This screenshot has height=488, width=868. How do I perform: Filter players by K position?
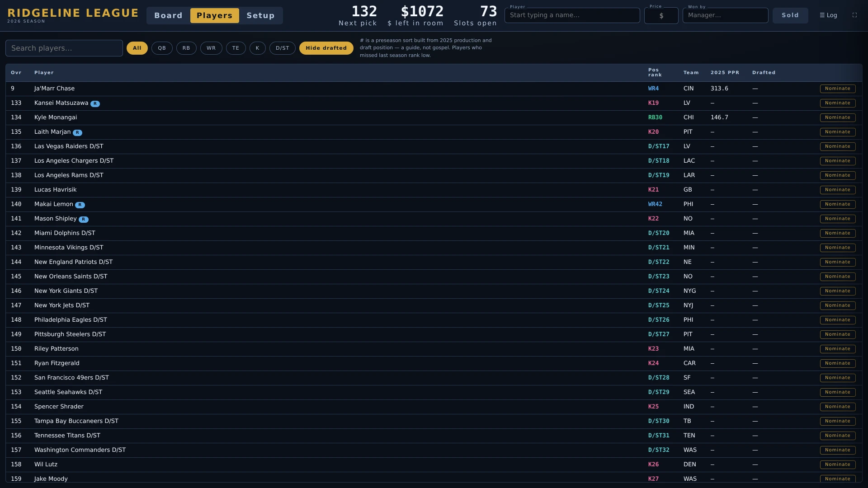(x=257, y=48)
